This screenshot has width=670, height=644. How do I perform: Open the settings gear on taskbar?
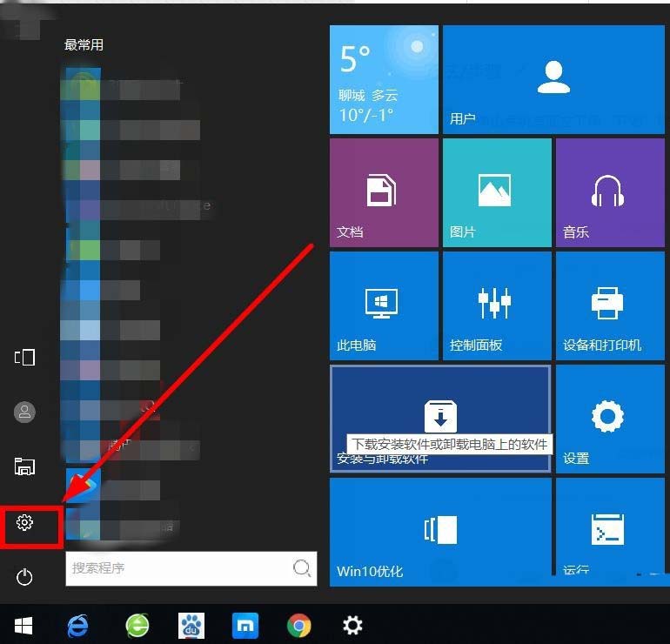[x=352, y=626]
